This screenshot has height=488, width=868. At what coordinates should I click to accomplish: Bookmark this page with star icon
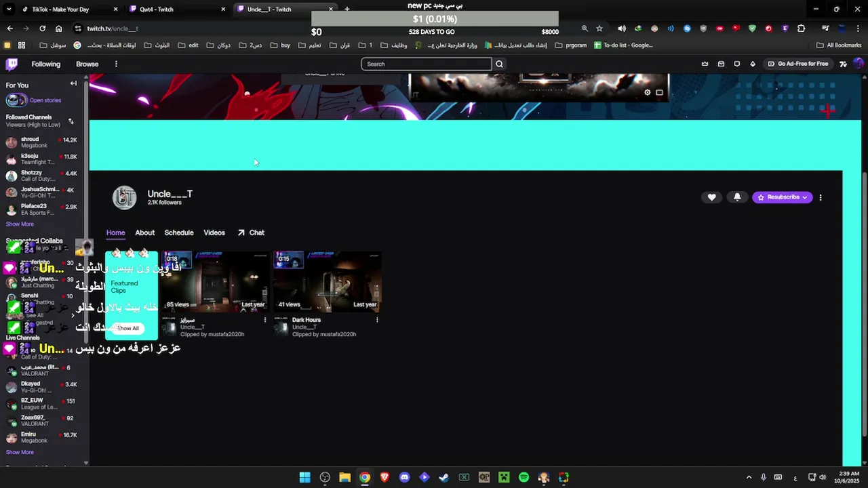[599, 28]
